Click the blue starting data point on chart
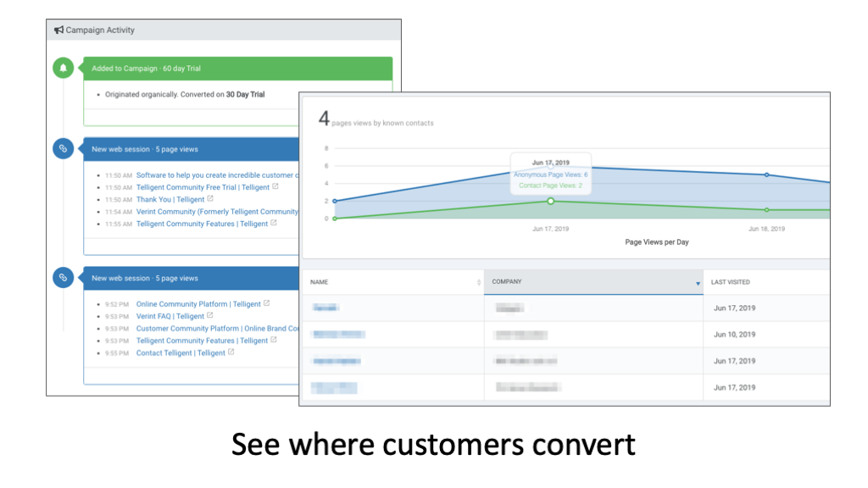 [x=334, y=201]
